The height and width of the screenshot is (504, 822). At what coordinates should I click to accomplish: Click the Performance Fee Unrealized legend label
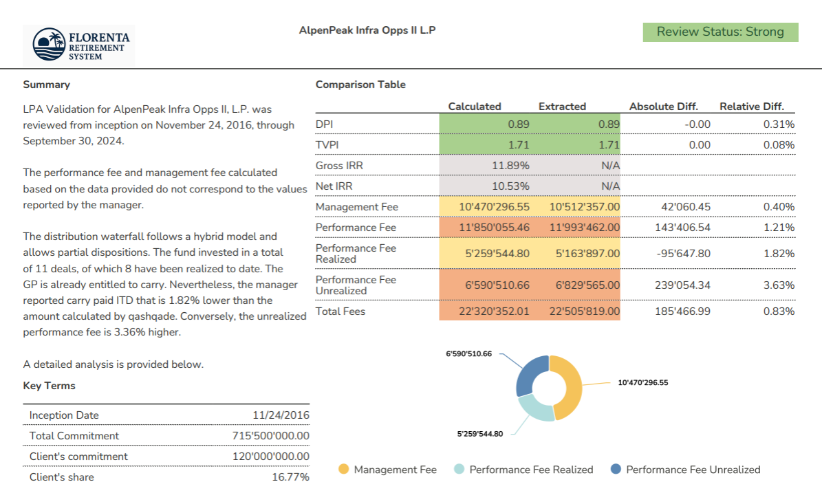693,470
